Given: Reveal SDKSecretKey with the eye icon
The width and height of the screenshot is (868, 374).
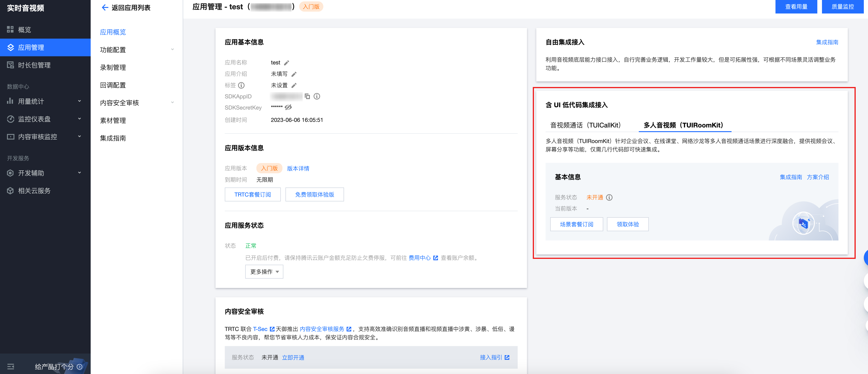Looking at the screenshot, I should (288, 107).
